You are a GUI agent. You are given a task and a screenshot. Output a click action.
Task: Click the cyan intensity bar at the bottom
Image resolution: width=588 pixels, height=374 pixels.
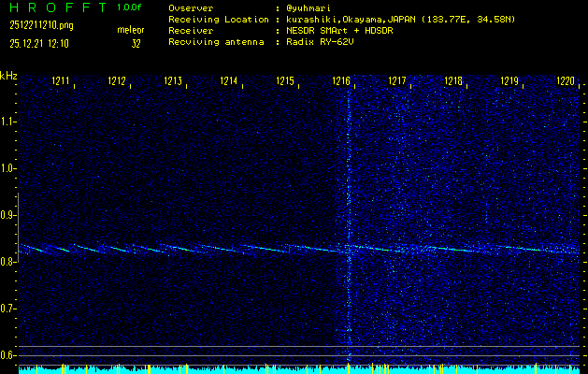point(294,369)
